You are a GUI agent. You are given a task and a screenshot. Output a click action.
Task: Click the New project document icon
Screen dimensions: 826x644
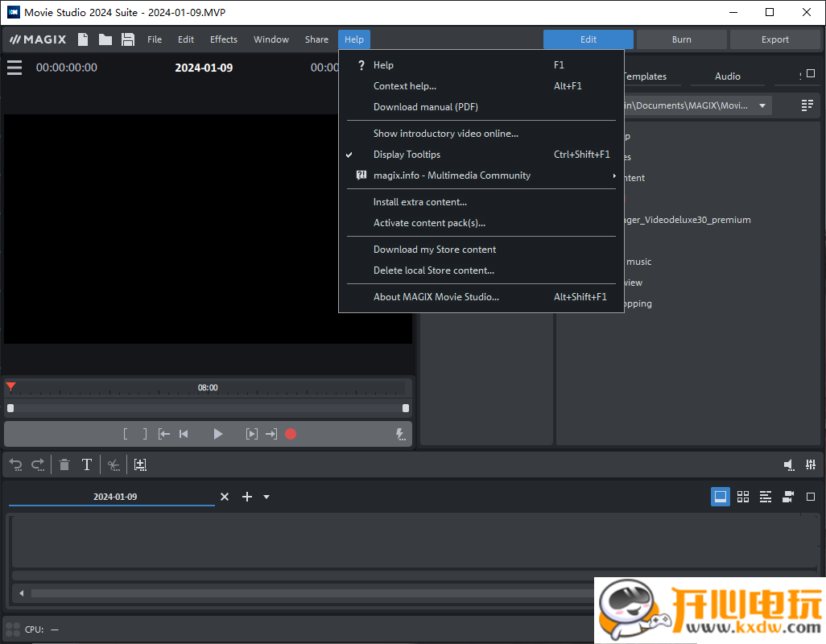click(x=83, y=39)
